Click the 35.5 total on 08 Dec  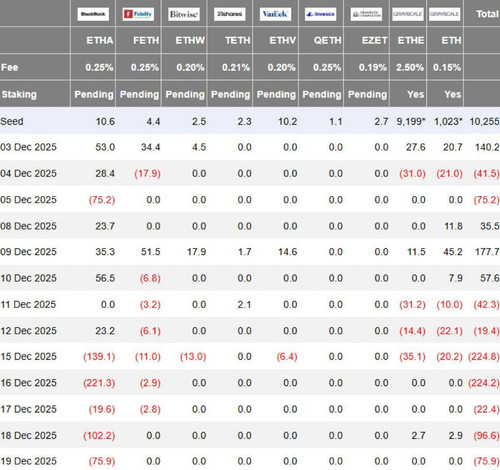pos(490,226)
